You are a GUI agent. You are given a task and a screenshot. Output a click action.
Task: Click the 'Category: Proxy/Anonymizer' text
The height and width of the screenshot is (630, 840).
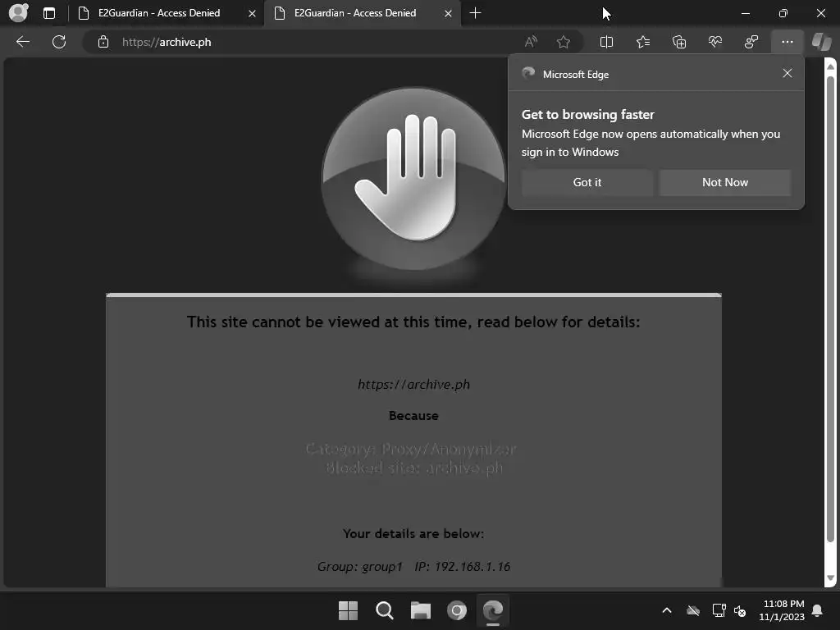pos(411,449)
